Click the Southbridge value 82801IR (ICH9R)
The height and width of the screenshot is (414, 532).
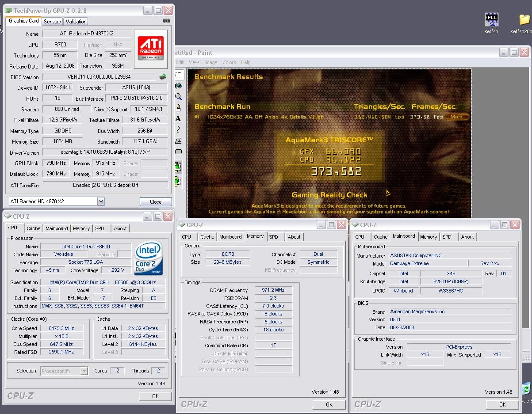(x=451, y=281)
